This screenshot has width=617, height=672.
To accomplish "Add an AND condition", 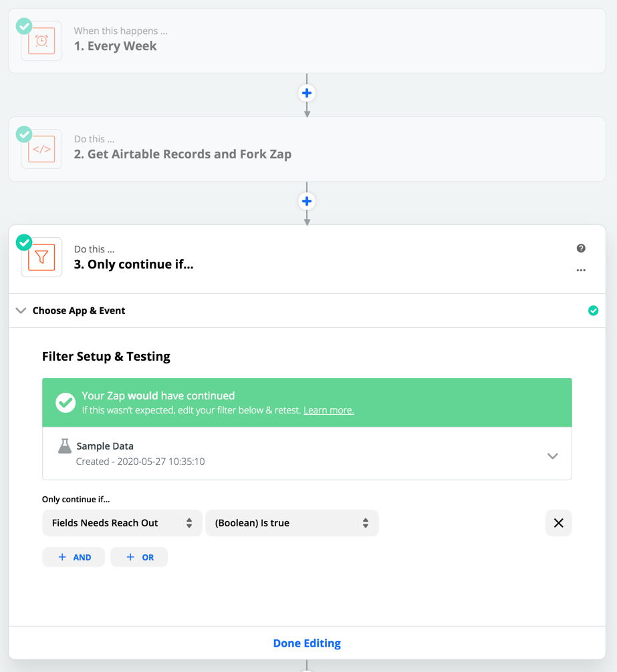I will coord(74,557).
